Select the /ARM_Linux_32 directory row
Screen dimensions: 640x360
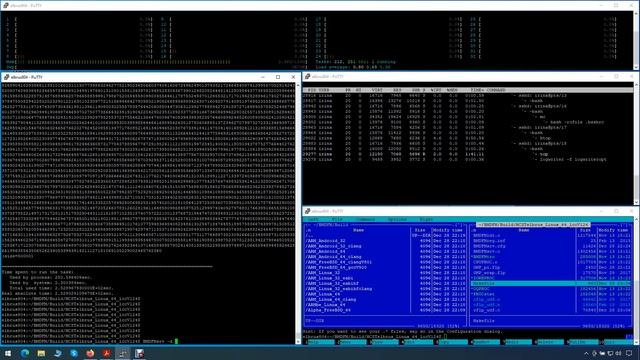click(x=385, y=273)
